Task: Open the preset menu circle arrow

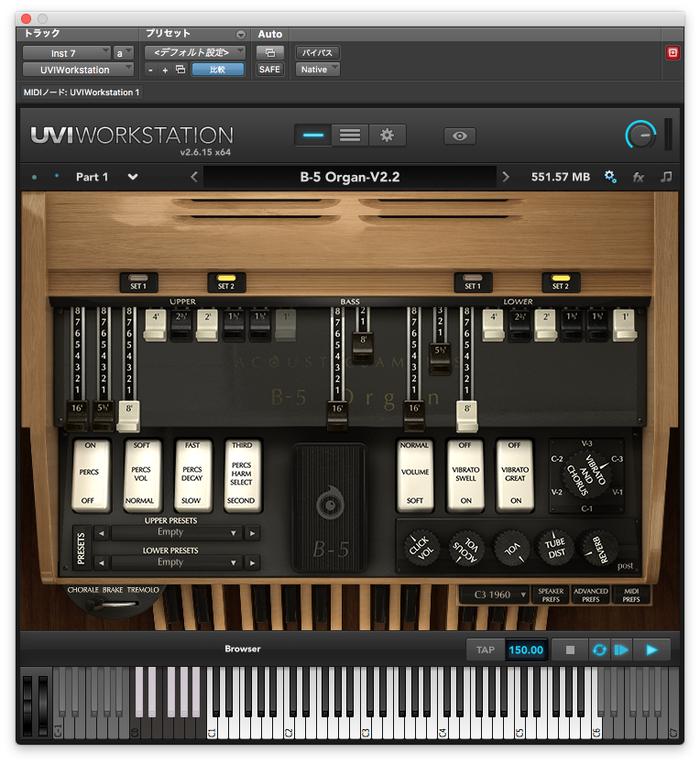Action: [x=241, y=35]
